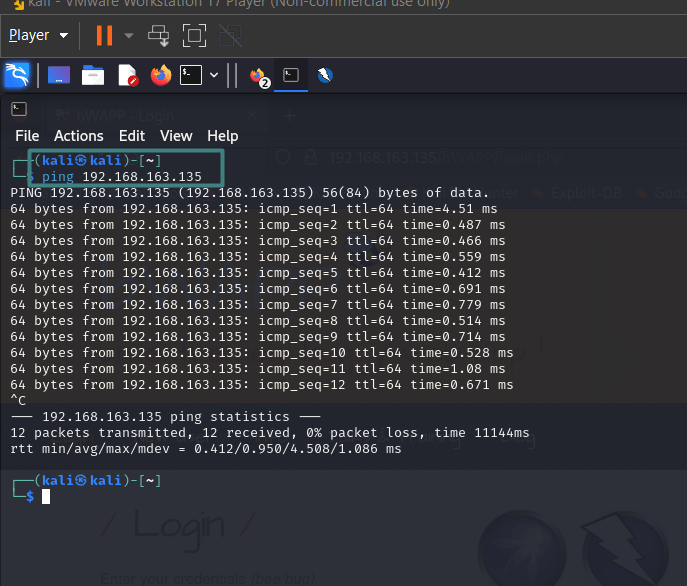
Task: Expand the arrow next to Pause button
Action: pyautogui.click(x=128, y=36)
